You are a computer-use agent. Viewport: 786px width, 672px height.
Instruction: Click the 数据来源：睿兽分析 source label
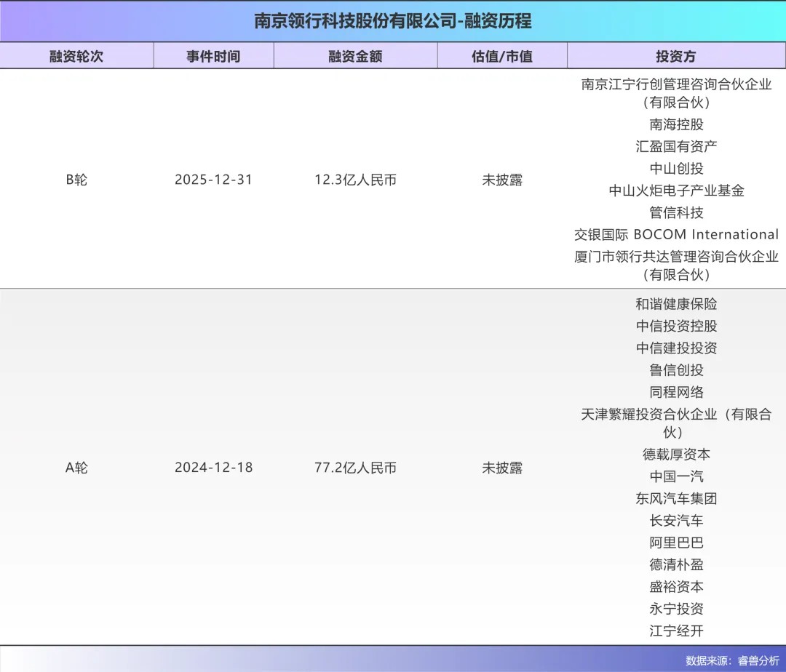coord(731,660)
